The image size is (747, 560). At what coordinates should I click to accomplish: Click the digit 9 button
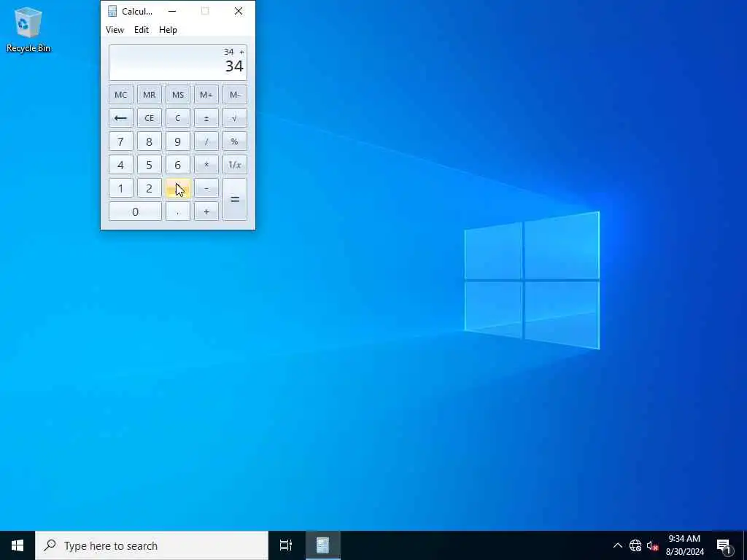(x=178, y=141)
